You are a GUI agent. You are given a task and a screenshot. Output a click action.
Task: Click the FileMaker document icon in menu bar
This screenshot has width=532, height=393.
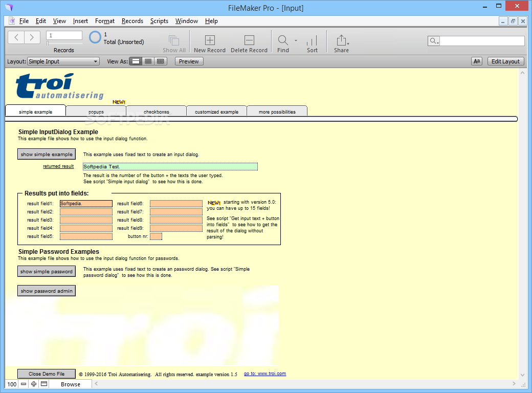(12, 20)
